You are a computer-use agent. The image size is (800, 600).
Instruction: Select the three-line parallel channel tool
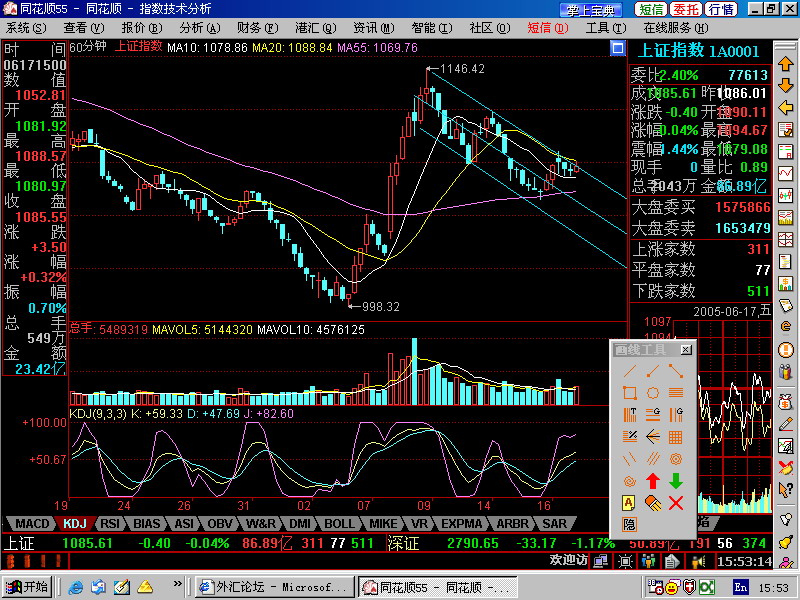click(x=653, y=459)
